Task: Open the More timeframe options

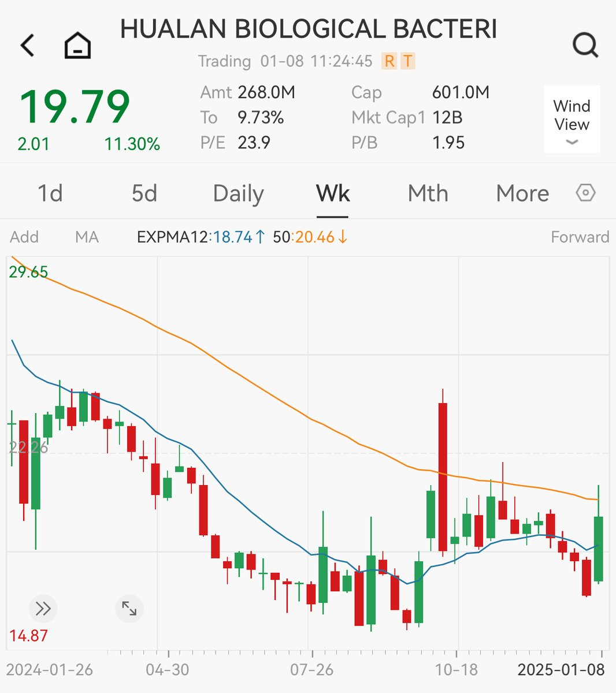Action: [522, 193]
